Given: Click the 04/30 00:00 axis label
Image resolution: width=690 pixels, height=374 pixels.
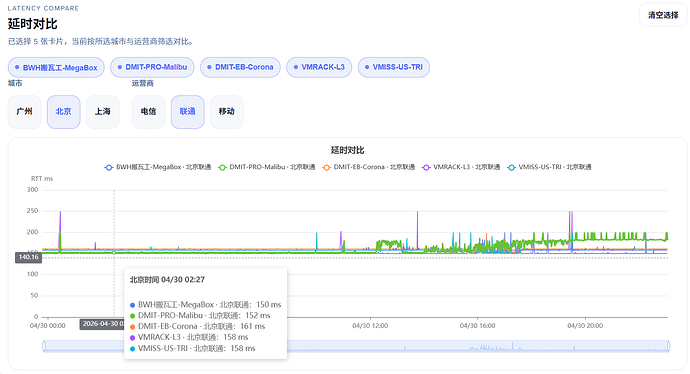Looking at the screenshot, I should coord(48,326).
